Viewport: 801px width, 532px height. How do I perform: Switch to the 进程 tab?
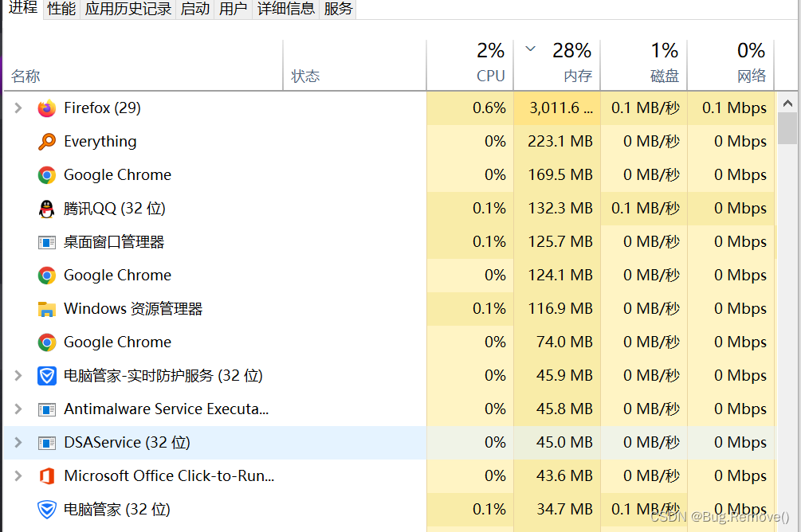[23, 8]
